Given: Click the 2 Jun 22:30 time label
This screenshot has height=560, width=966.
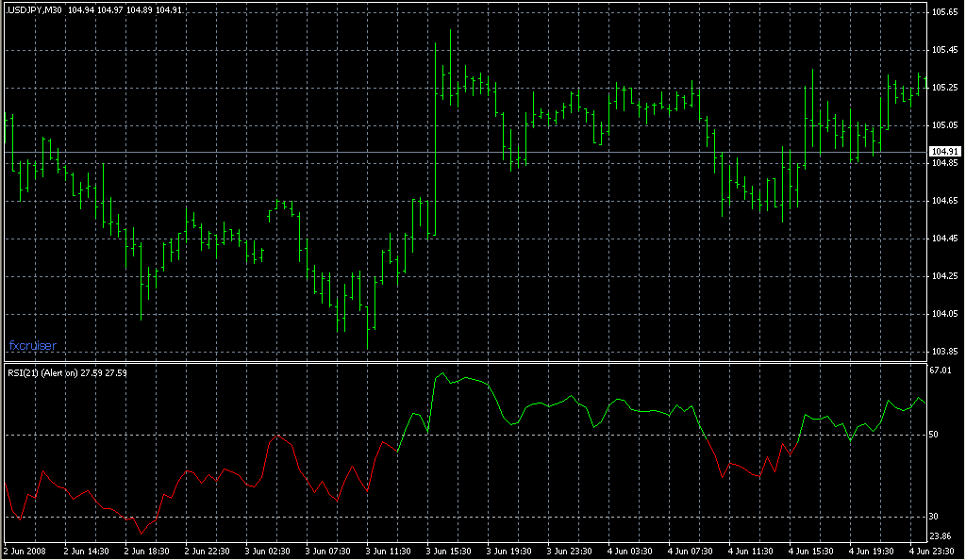Looking at the screenshot, I should 207,552.
